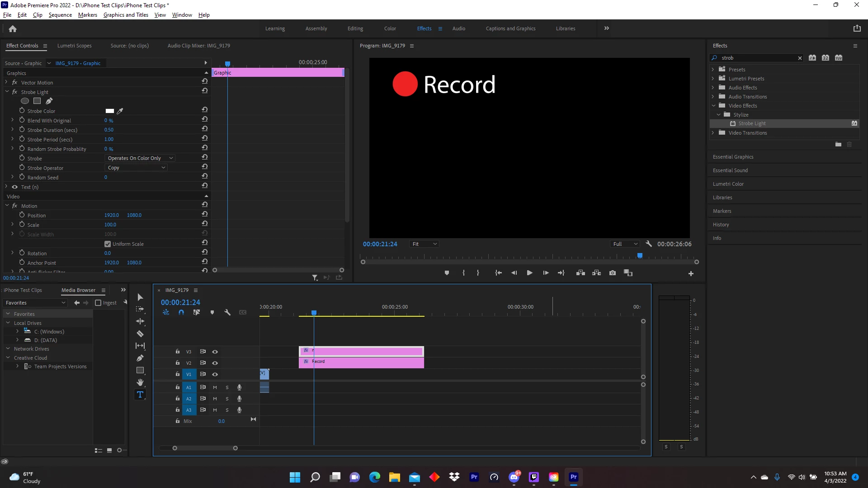Mute audio track A1
The height and width of the screenshot is (488, 868).
click(x=215, y=387)
